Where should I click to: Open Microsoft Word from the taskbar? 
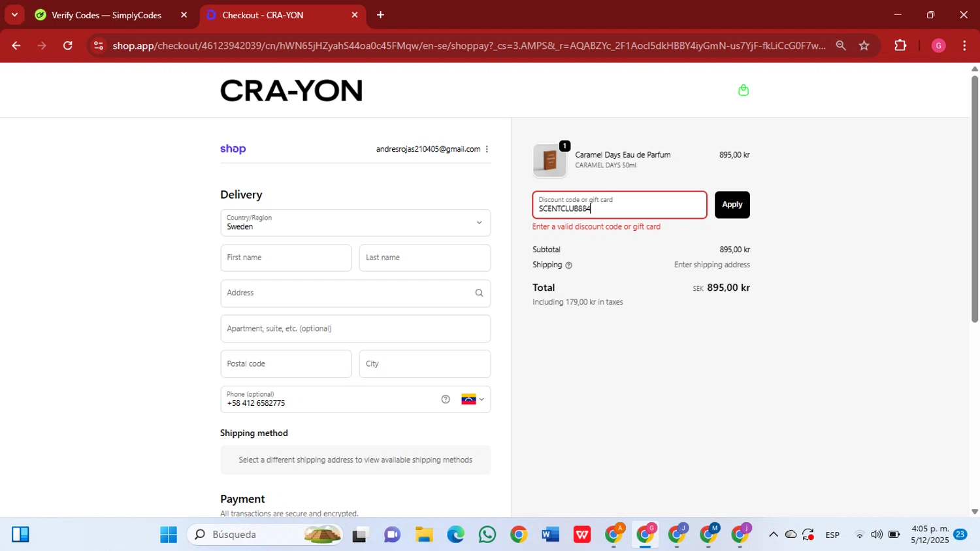pos(550,535)
